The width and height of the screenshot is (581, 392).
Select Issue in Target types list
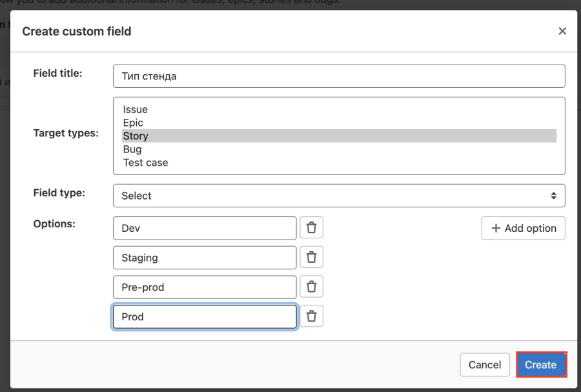(x=136, y=110)
